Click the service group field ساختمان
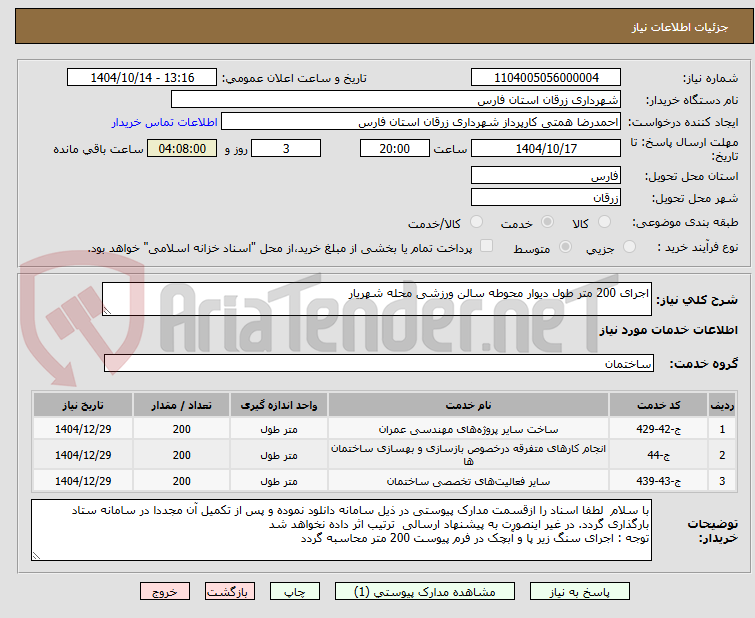Viewport: 755px width, 618px height. tap(378, 363)
